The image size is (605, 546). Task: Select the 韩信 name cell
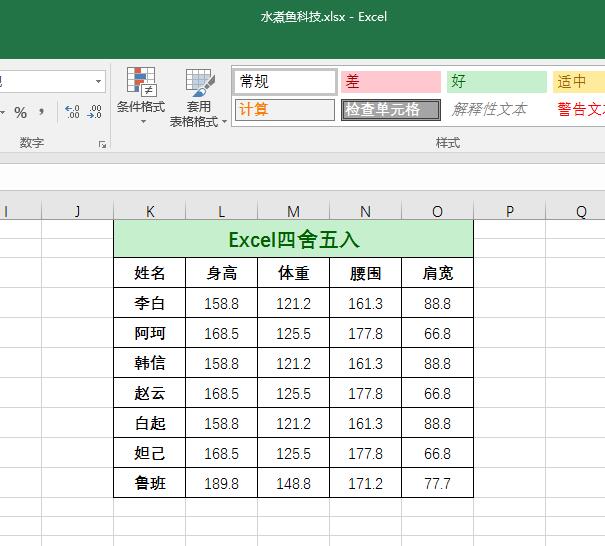pos(150,363)
